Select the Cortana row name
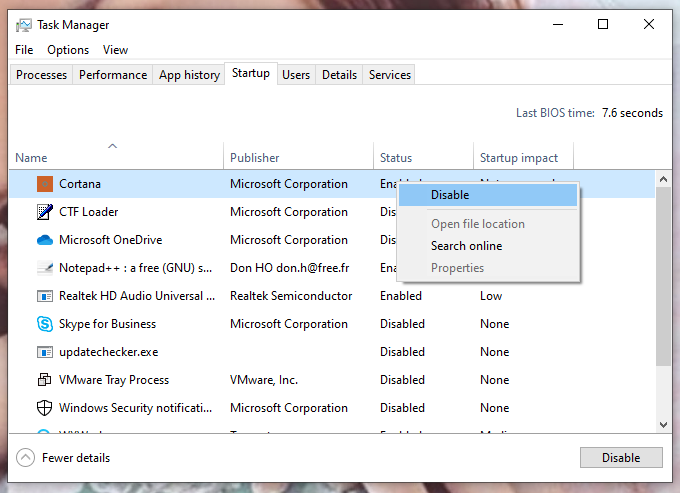Screen dimensions: 680x493 click(x=80, y=184)
